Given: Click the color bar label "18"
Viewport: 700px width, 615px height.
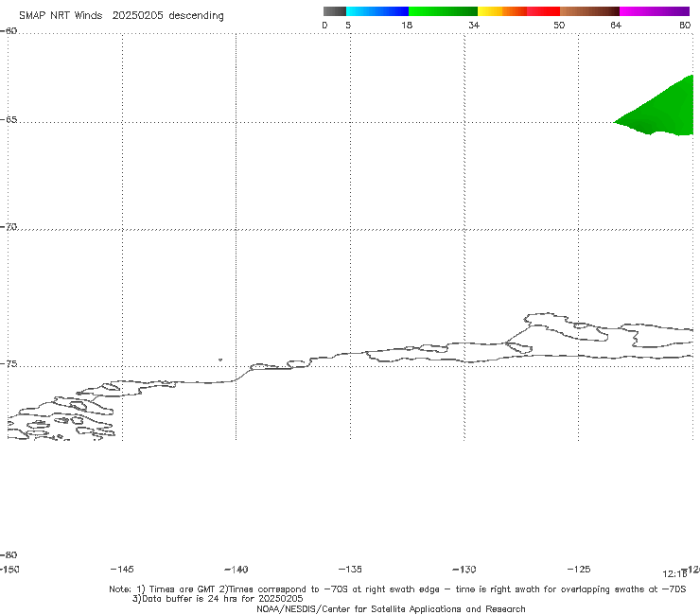Looking at the screenshot, I should [x=407, y=25].
